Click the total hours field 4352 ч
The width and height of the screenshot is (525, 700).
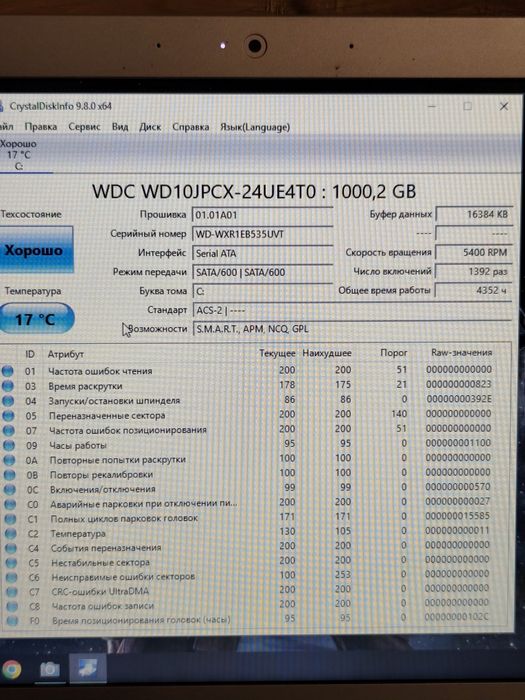[x=474, y=290]
